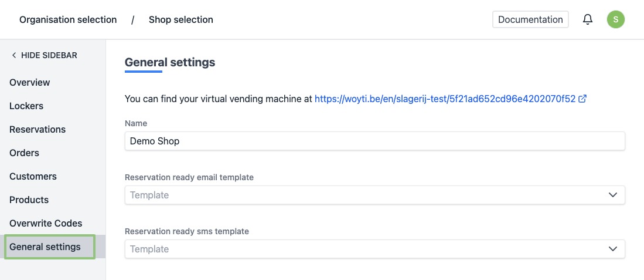This screenshot has width=644, height=280.
Task: Open the user avatar menu
Action: tap(615, 19)
